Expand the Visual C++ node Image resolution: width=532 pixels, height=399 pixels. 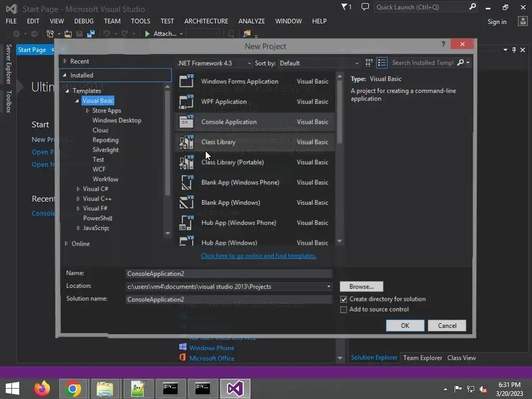[x=78, y=199]
